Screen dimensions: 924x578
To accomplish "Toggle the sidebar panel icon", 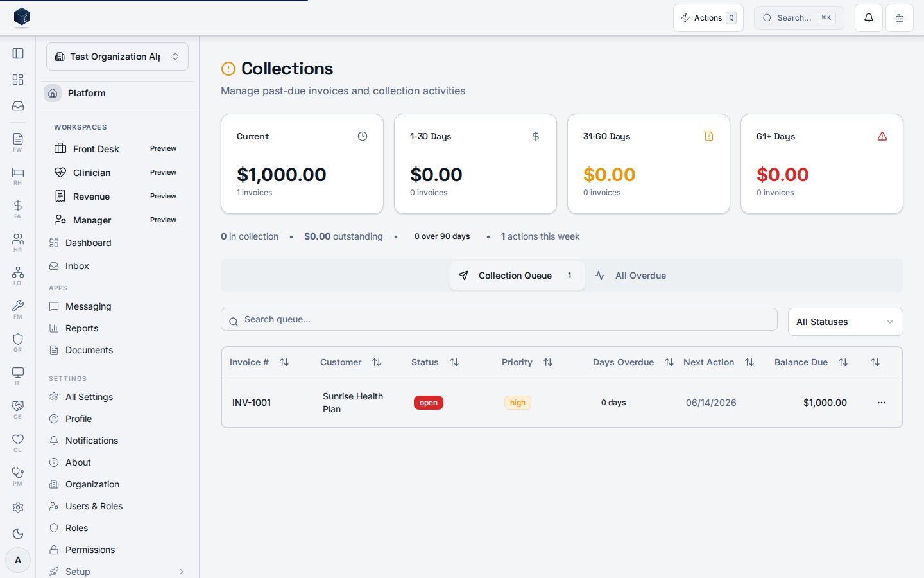I will coord(18,53).
